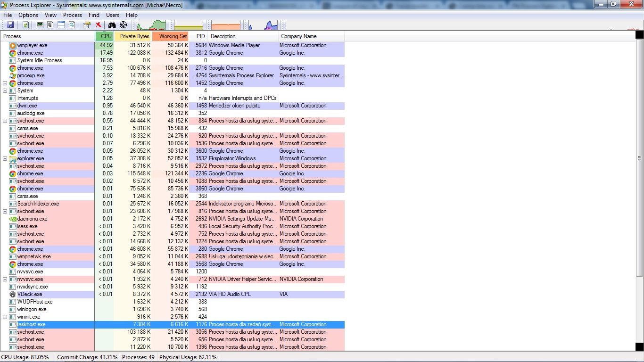Select the audiodg.exe process row
The width and height of the screenshot is (644, 362).
coord(173,113)
